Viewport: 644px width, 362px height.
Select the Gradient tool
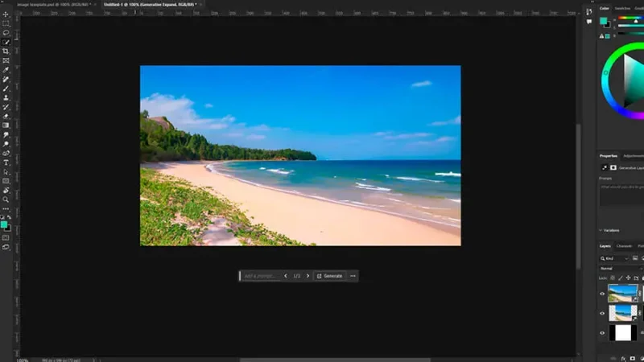click(6, 125)
